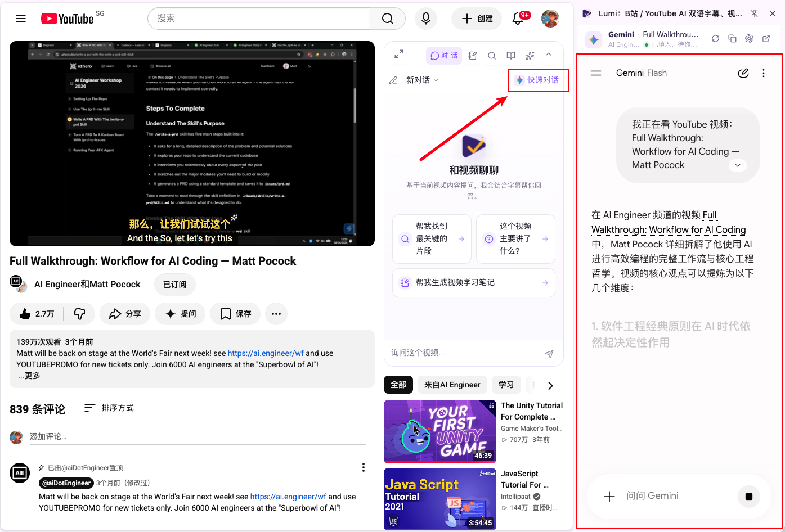Open the @aiDotEngineer commenter handle
The image size is (785, 532).
[66, 483]
